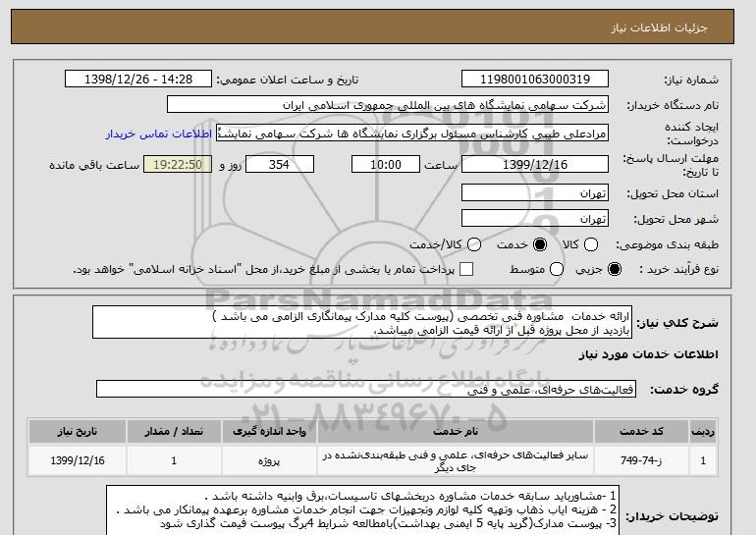Click the unit cell پروژه
The height and width of the screenshot is (535, 756).
coord(270,460)
